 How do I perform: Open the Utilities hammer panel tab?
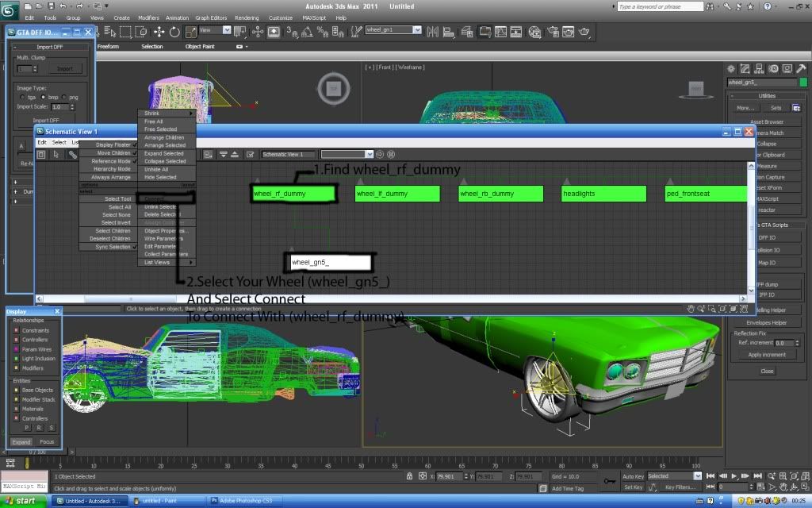[x=801, y=68]
